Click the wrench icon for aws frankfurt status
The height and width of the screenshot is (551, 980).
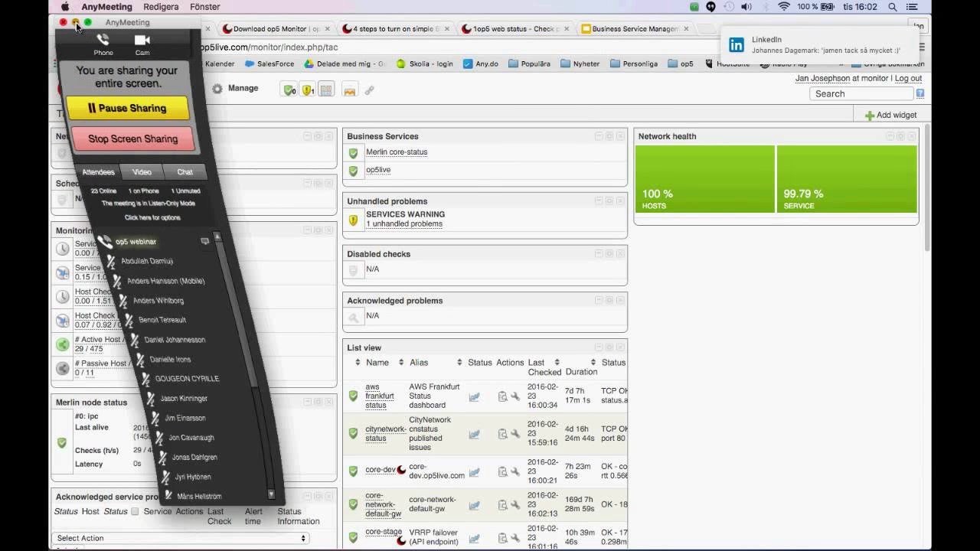515,396
